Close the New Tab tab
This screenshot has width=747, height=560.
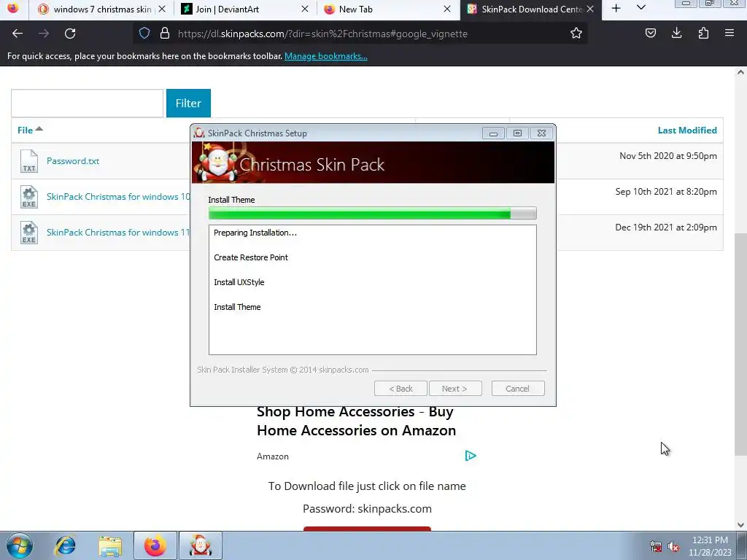[x=447, y=9]
